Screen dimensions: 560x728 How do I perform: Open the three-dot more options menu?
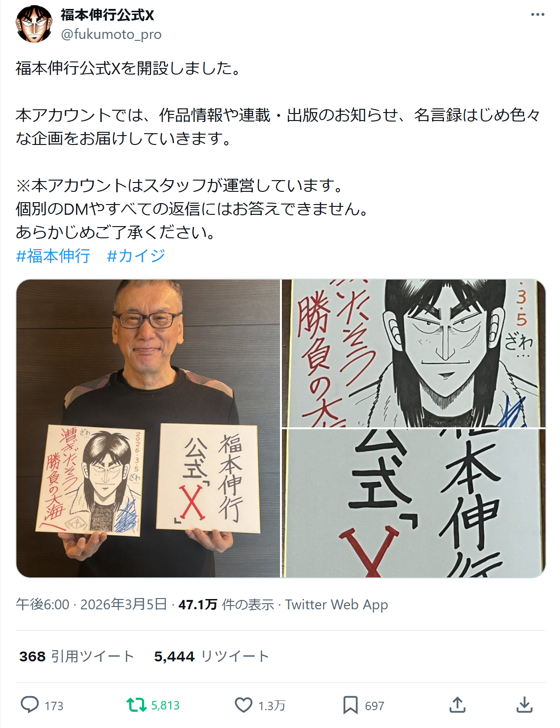tap(537, 15)
